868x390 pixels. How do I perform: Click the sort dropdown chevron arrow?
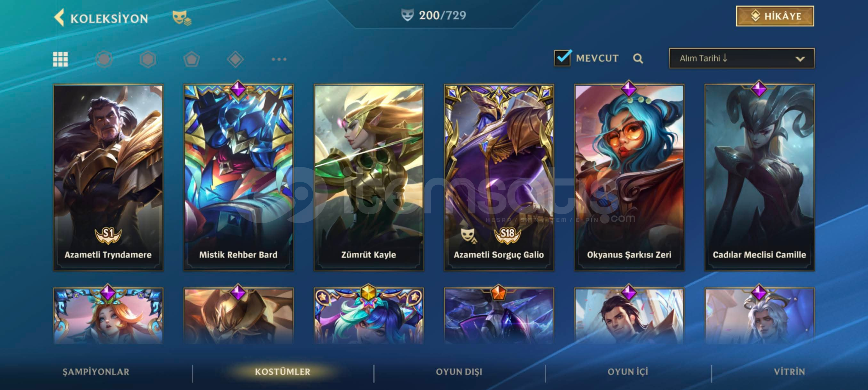[x=800, y=59]
